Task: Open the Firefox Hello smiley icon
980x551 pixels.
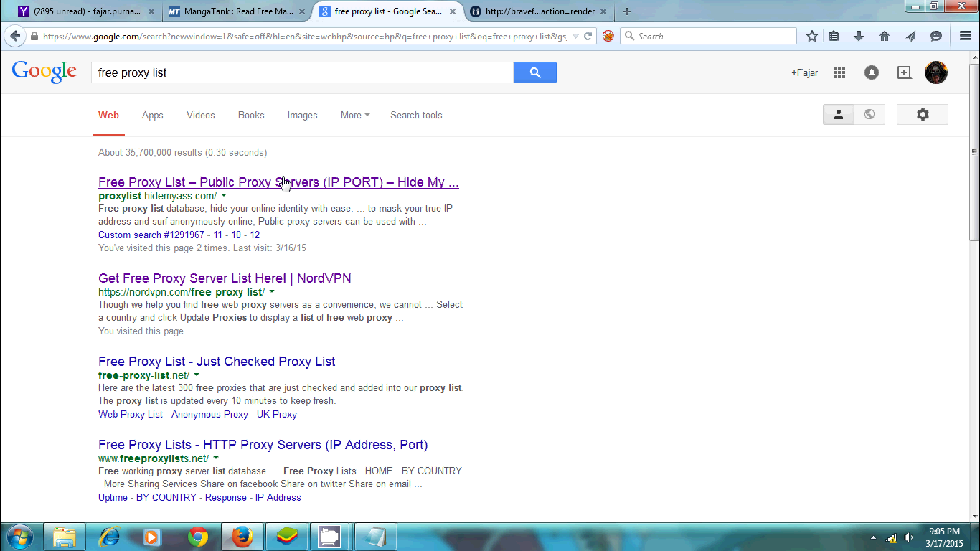Action: point(936,36)
